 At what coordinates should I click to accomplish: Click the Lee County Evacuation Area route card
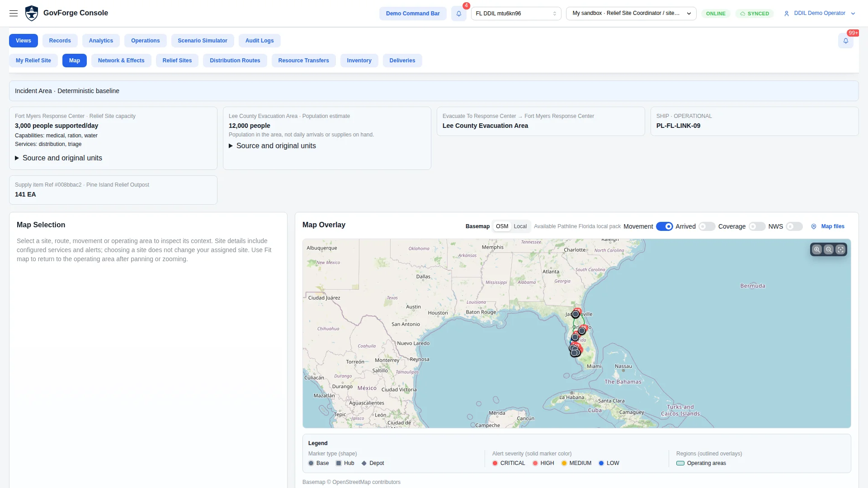point(541,121)
